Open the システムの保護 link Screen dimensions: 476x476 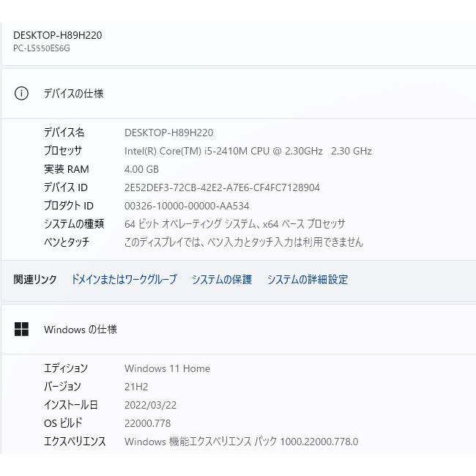[221, 280]
